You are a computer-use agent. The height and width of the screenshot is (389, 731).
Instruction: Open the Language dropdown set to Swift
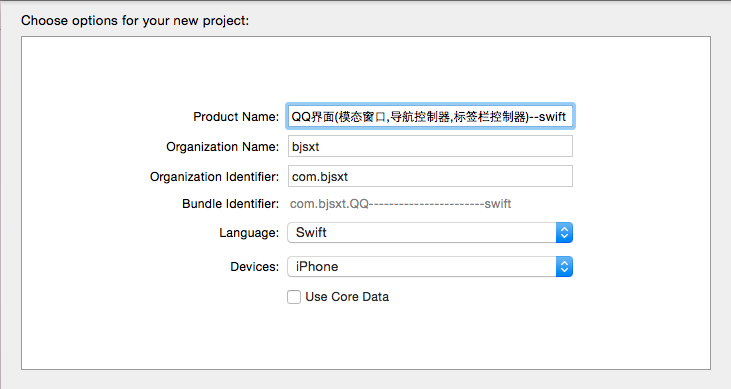pos(430,232)
